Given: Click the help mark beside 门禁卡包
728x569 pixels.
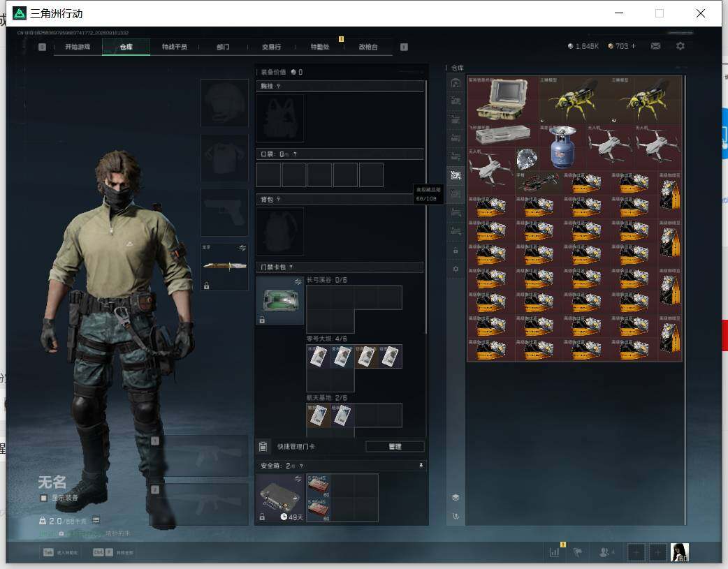Looking at the screenshot, I should pos(291,267).
